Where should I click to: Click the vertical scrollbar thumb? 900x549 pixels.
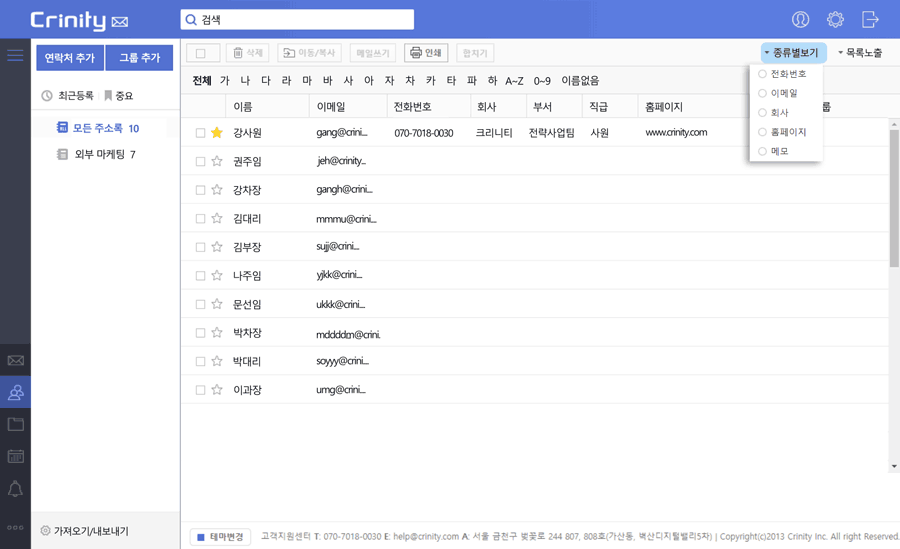pos(894,198)
